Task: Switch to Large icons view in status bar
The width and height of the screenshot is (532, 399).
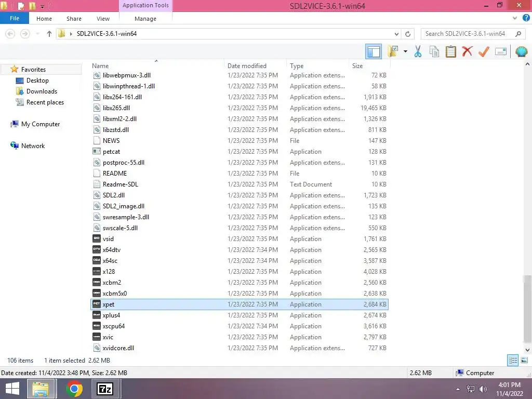Action: pos(524,361)
